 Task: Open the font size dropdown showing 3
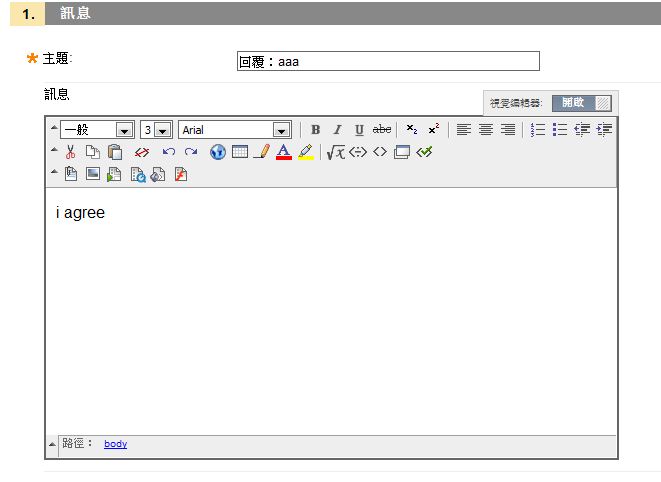(x=155, y=130)
